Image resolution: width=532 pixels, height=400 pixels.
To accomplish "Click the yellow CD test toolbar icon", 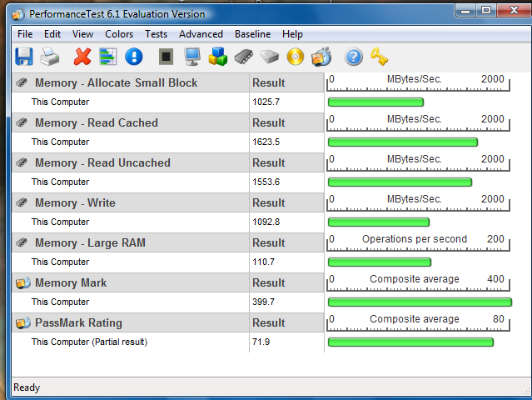I will 296,57.
